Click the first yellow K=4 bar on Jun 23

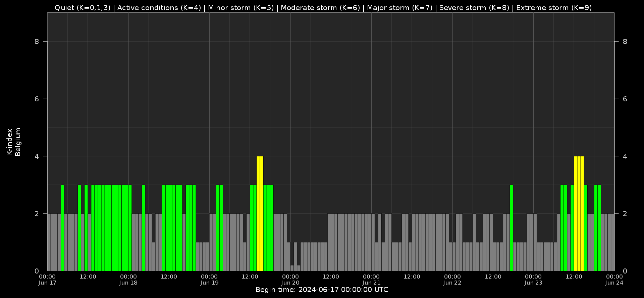coord(576,213)
